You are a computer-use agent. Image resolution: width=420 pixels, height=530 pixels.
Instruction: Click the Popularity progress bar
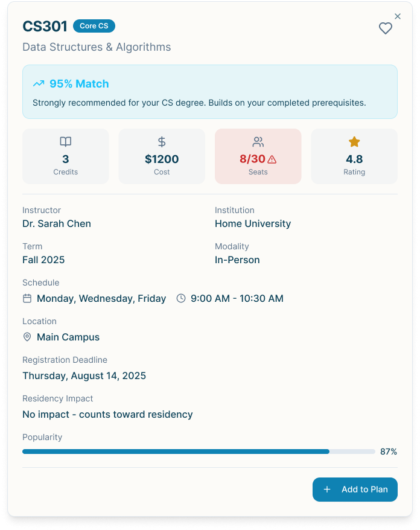pos(199,452)
